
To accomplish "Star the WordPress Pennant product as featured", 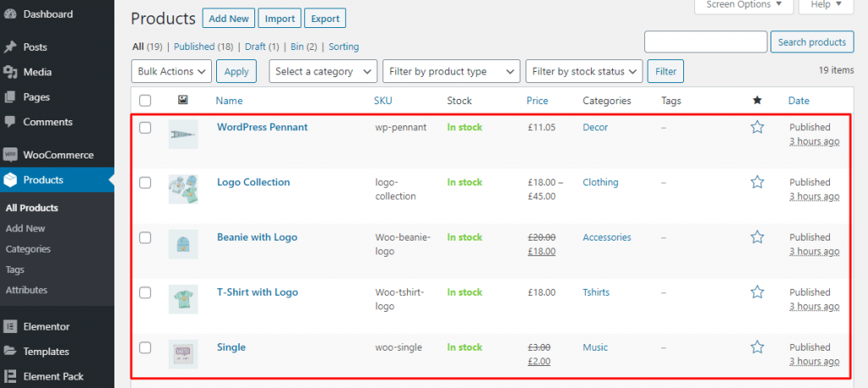I will click(x=757, y=127).
